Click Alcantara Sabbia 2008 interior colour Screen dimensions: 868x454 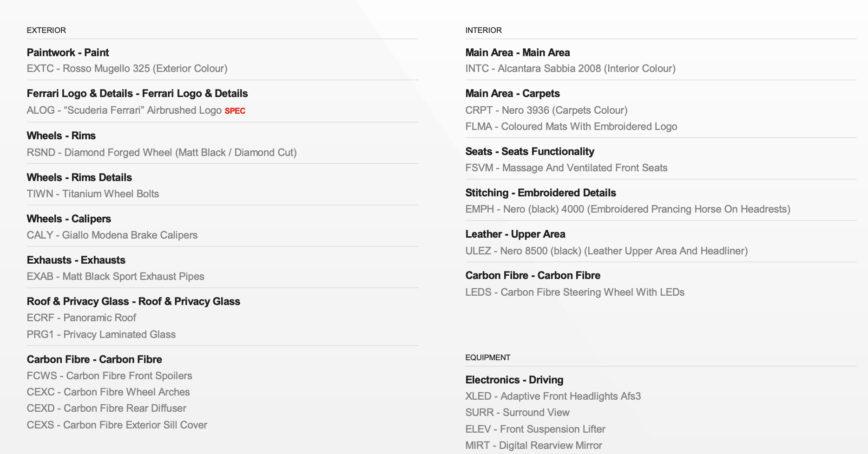tap(571, 69)
